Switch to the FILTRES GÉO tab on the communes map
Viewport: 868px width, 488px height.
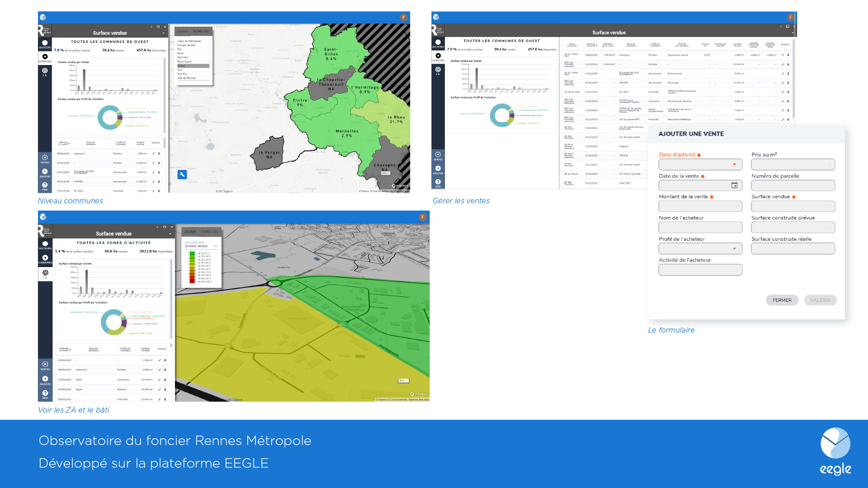(201, 31)
